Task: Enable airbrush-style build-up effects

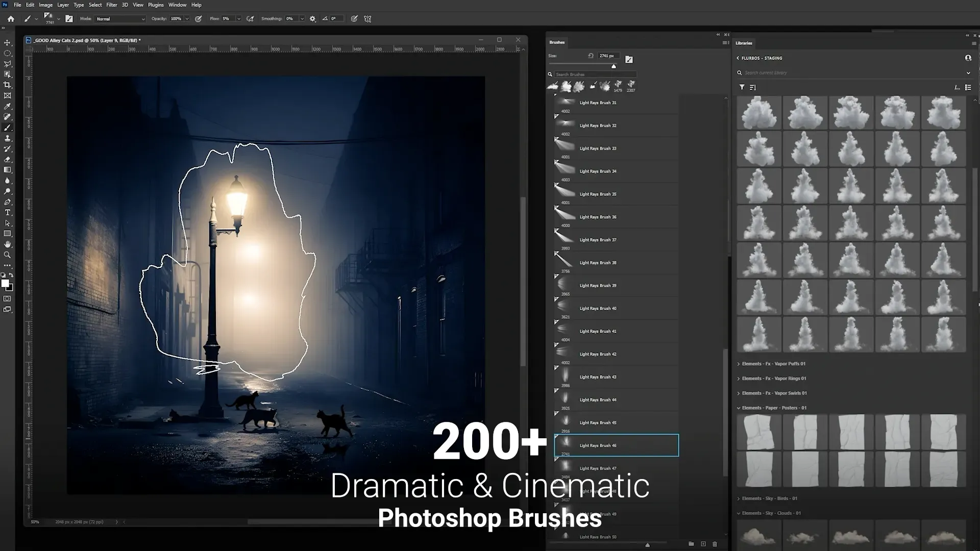Action: (250, 19)
